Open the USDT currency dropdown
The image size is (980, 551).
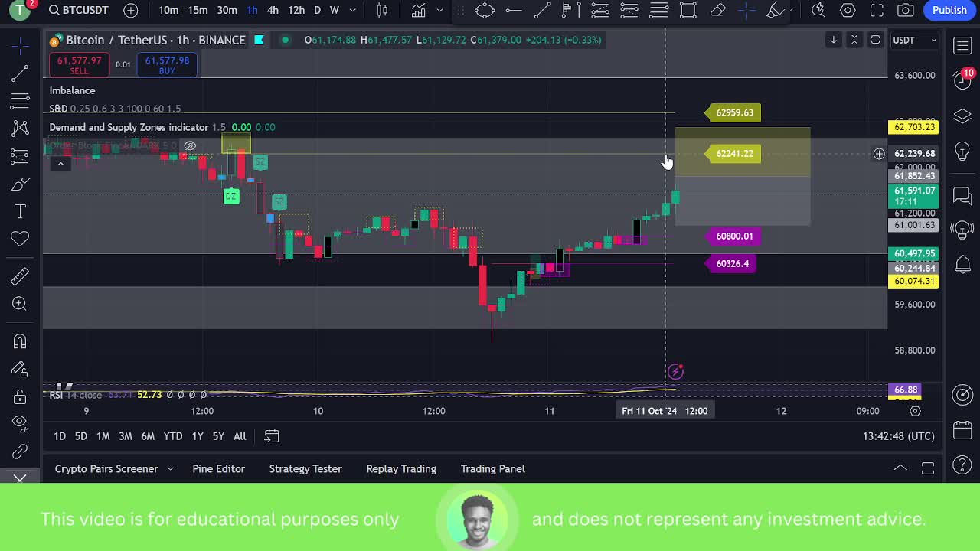tap(915, 40)
